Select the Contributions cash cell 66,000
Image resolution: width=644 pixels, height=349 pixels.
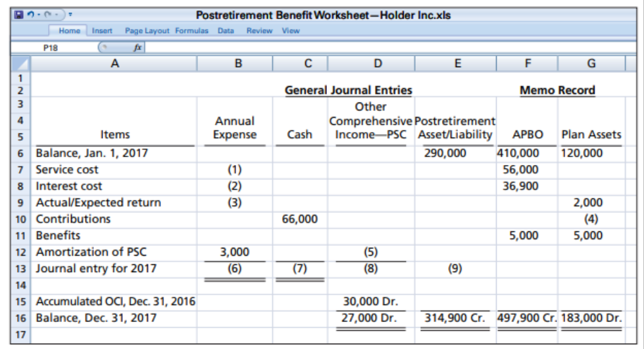pyautogui.click(x=300, y=219)
